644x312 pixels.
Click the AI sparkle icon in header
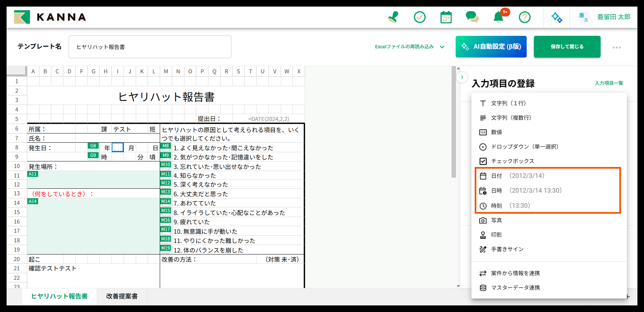pos(557,17)
